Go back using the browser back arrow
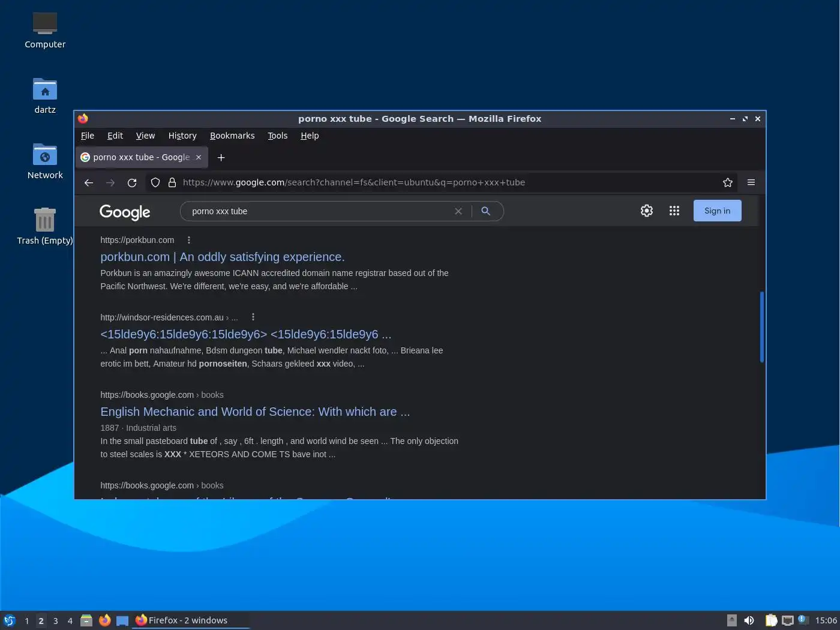This screenshot has width=840, height=630. pyautogui.click(x=89, y=183)
